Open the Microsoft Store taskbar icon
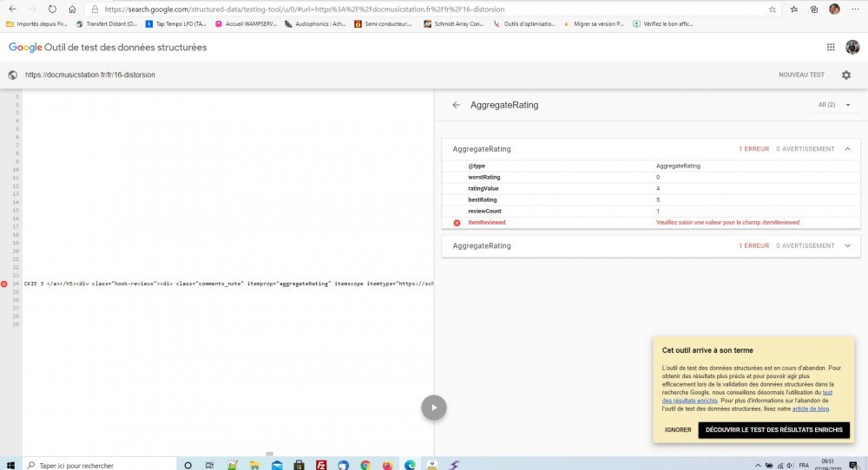 coord(299,465)
